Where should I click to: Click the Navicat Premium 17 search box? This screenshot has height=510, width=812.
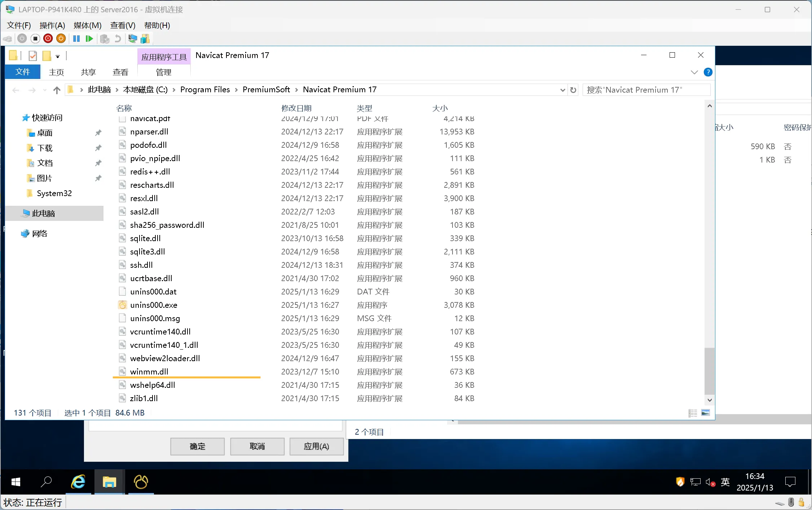click(x=646, y=90)
